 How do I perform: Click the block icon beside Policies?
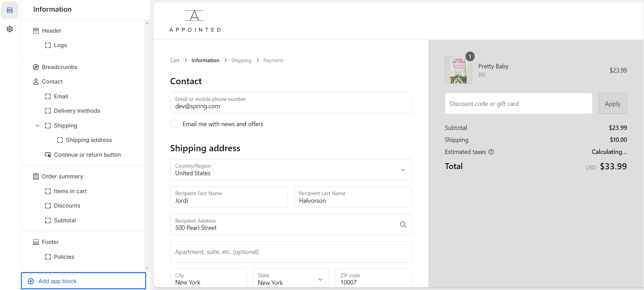pyautogui.click(x=48, y=257)
